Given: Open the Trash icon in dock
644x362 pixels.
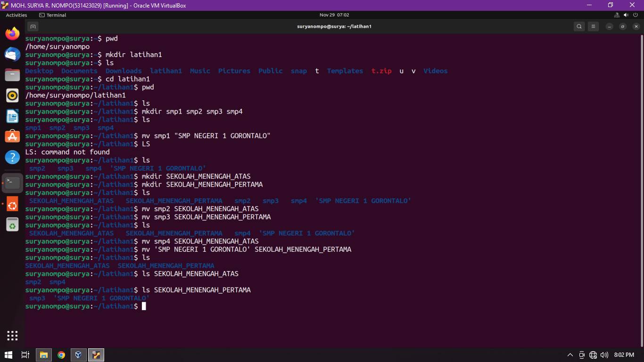Looking at the screenshot, I should point(12,225).
